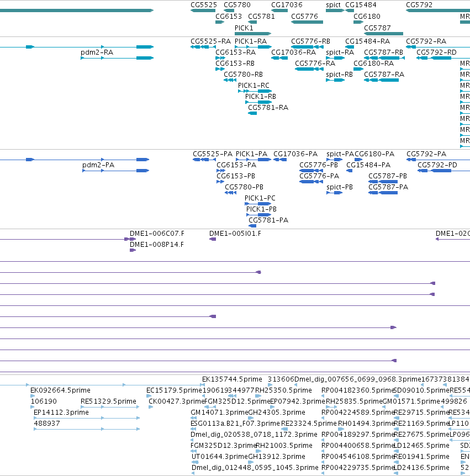Viewport: 470px width, 476px height.
Task: Click the CG5787-PB protein label
Action: (x=387, y=176)
